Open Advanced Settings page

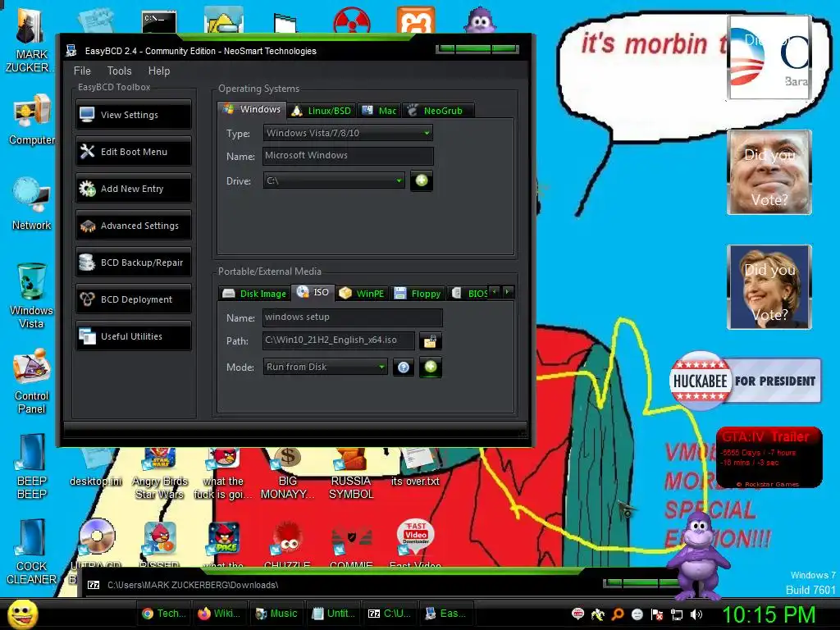[134, 226]
